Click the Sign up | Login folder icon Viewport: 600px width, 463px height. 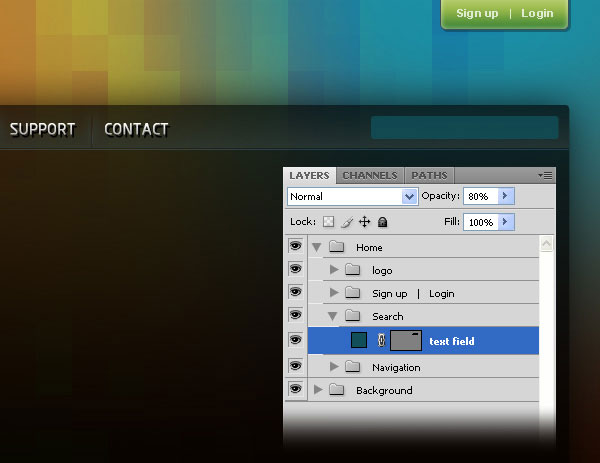coord(352,293)
